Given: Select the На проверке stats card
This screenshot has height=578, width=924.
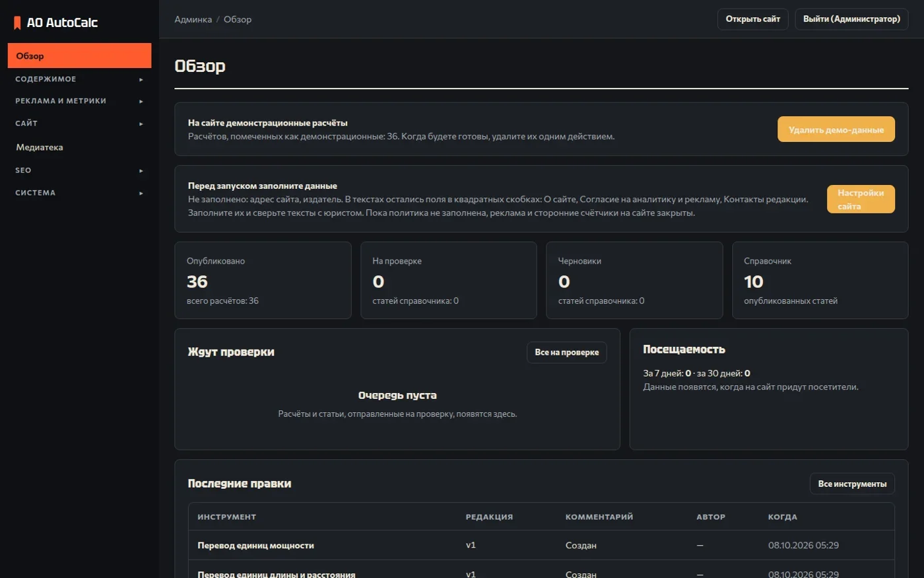Looking at the screenshot, I should pyautogui.click(x=449, y=280).
